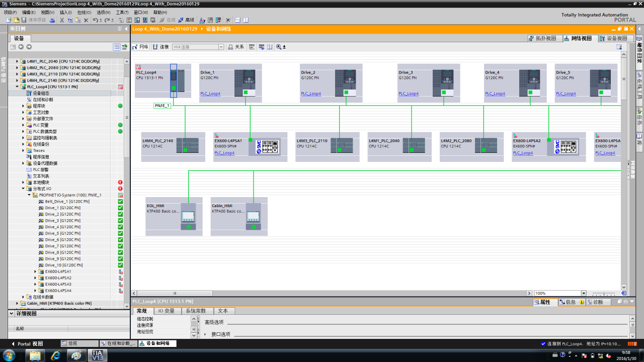Collapse the PLC_Loop4 tree node
644x362 pixels.
pos(17,87)
